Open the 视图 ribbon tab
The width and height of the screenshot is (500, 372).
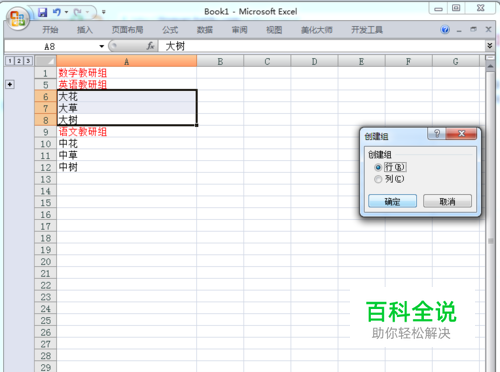(x=274, y=30)
